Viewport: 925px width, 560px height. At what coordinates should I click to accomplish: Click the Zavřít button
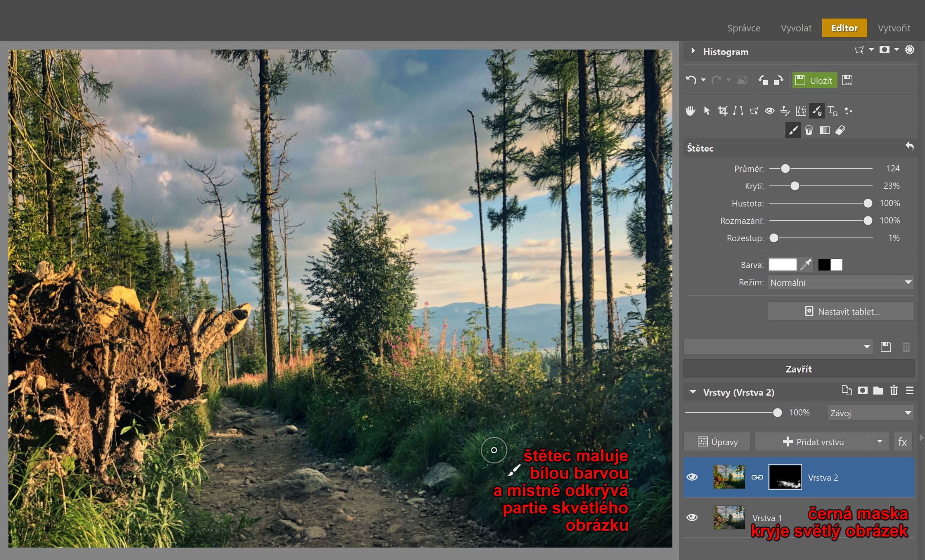pyautogui.click(x=799, y=369)
